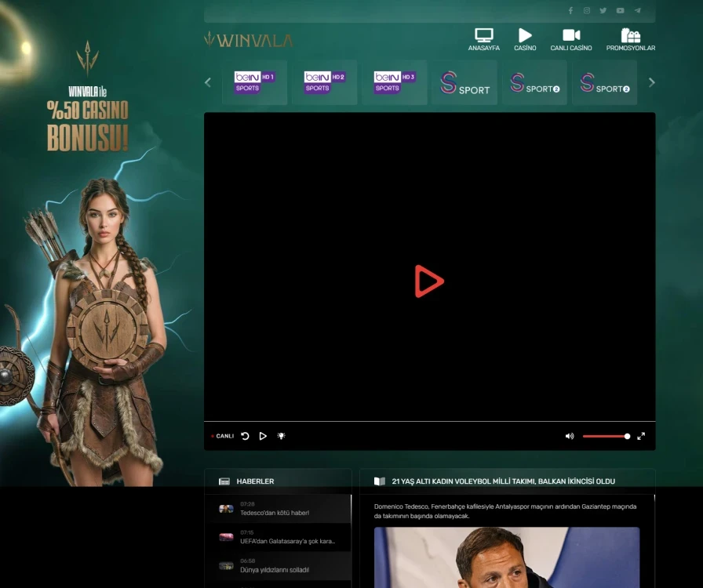Click thumbnail next to Dünya yıldızlarını solladı
703x588 pixels.
tap(226, 565)
